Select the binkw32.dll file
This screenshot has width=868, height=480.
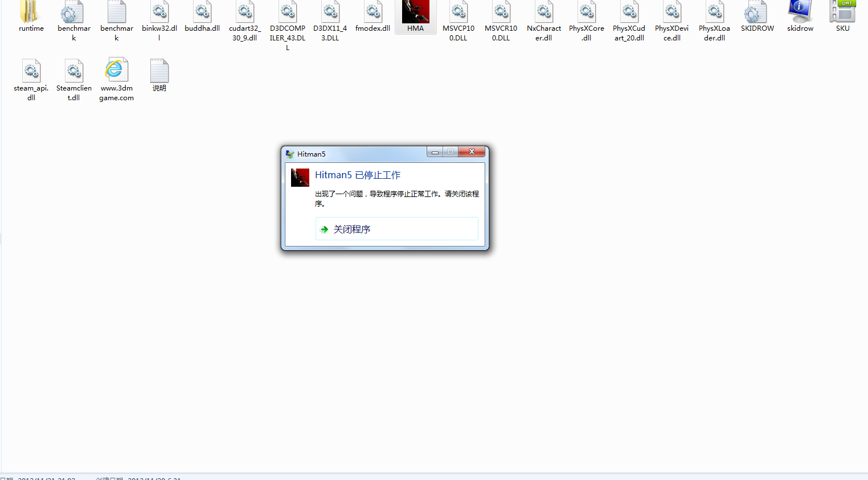(x=159, y=13)
